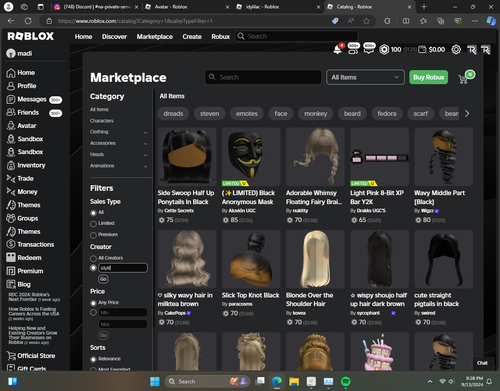This screenshot has height=391, width=500.
Task: Click the Min price input
Action: coord(123,312)
